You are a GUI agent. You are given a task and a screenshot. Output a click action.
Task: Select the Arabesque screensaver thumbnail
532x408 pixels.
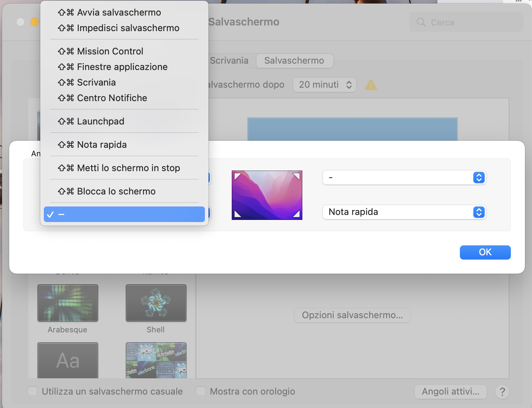(68, 303)
